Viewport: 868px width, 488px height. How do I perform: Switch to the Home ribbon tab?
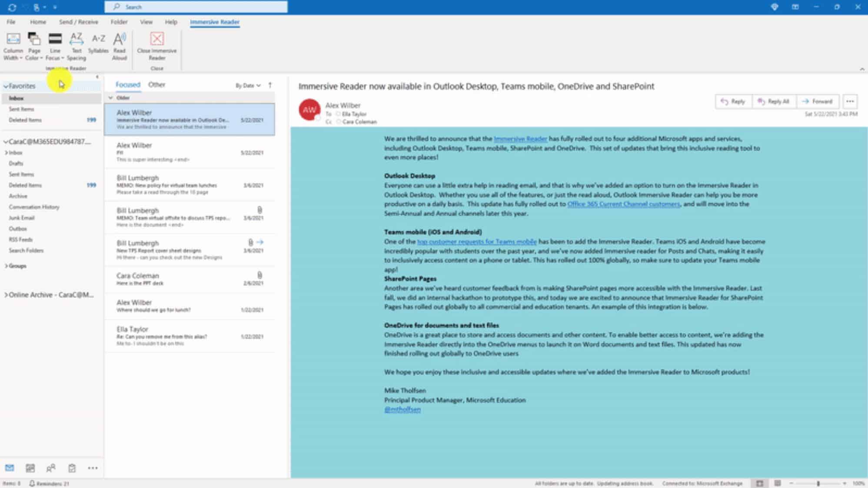pyautogui.click(x=38, y=22)
